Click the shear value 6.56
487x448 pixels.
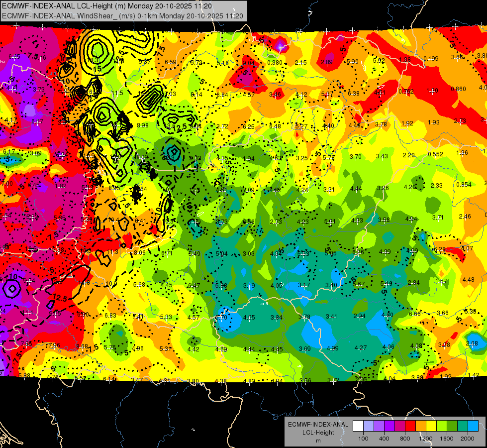coord(248,222)
